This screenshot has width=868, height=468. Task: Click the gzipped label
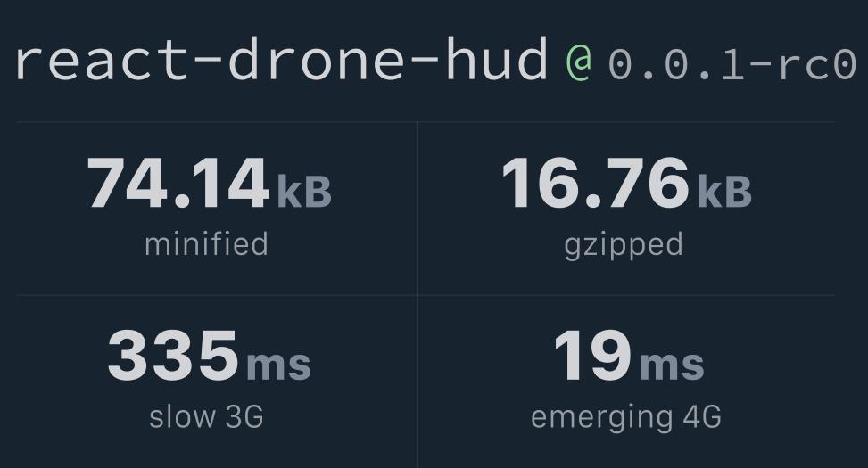(624, 246)
